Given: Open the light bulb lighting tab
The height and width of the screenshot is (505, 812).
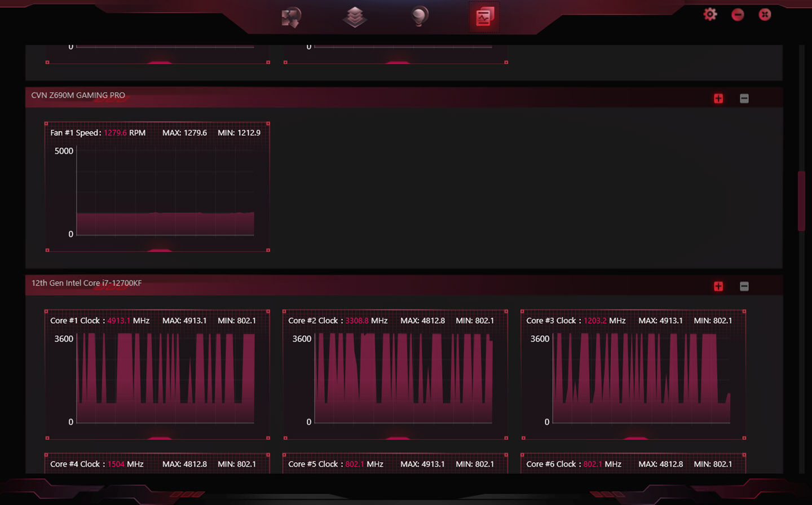Looking at the screenshot, I should tap(419, 17).
